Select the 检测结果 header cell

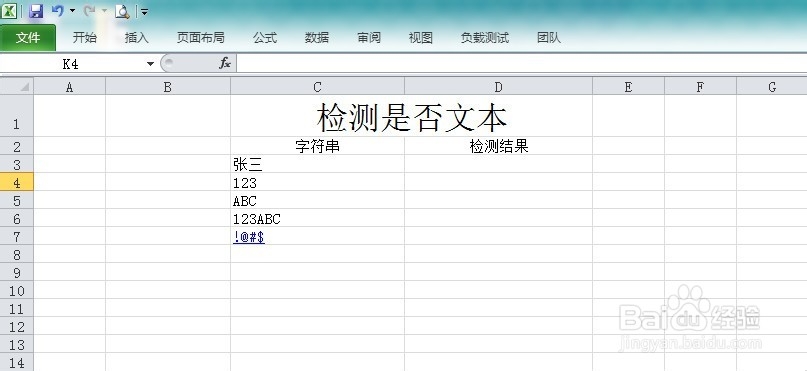pos(498,146)
